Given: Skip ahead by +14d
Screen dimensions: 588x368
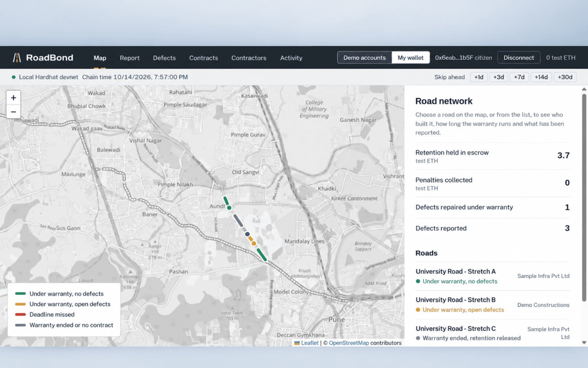Looking at the screenshot, I should 541,77.
